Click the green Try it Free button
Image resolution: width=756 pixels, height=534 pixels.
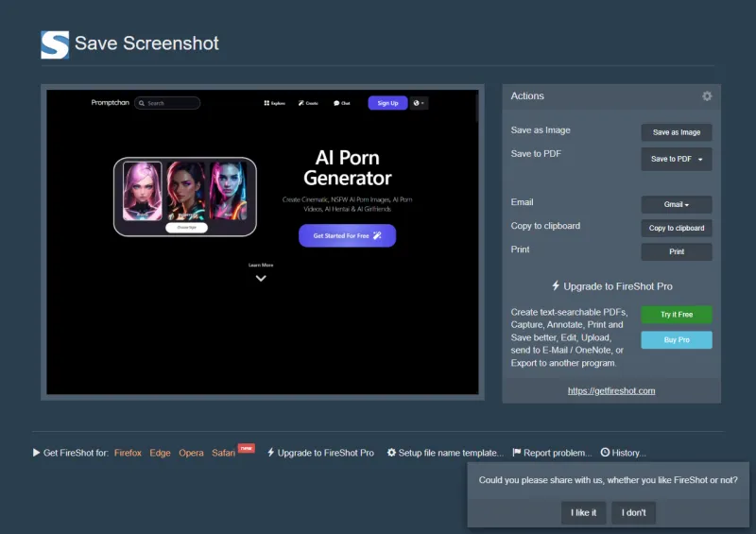[x=676, y=315]
